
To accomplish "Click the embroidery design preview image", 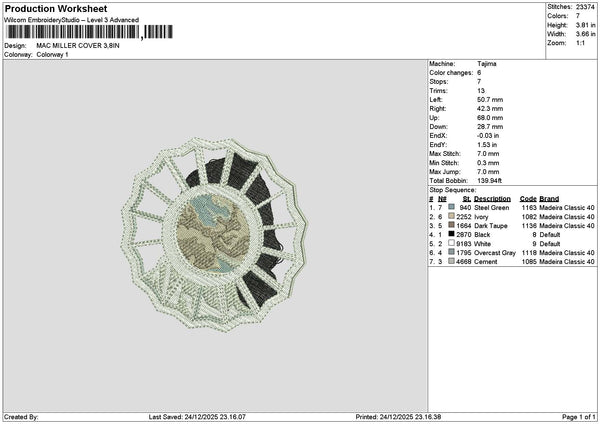I will point(215,234).
